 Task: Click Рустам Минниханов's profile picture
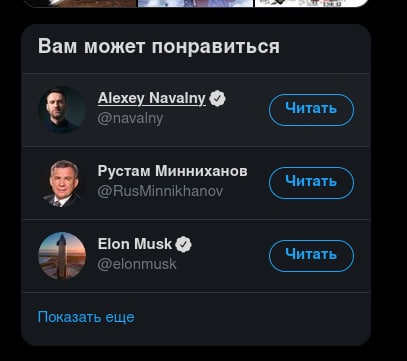[x=62, y=183]
